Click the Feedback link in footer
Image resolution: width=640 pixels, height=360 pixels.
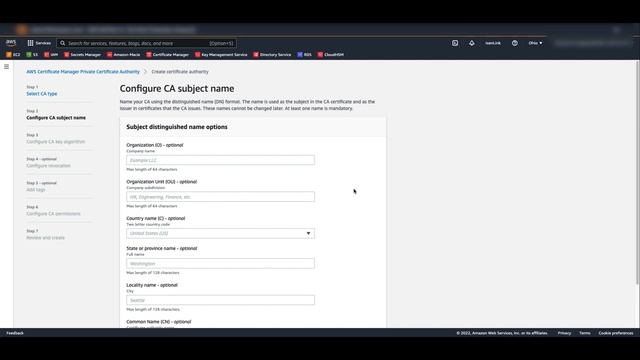click(x=15, y=333)
